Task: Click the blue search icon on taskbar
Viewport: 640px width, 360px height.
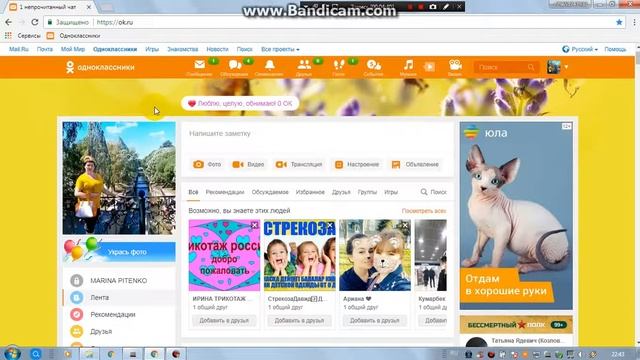Action: pyautogui.click(x=36, y=354)
